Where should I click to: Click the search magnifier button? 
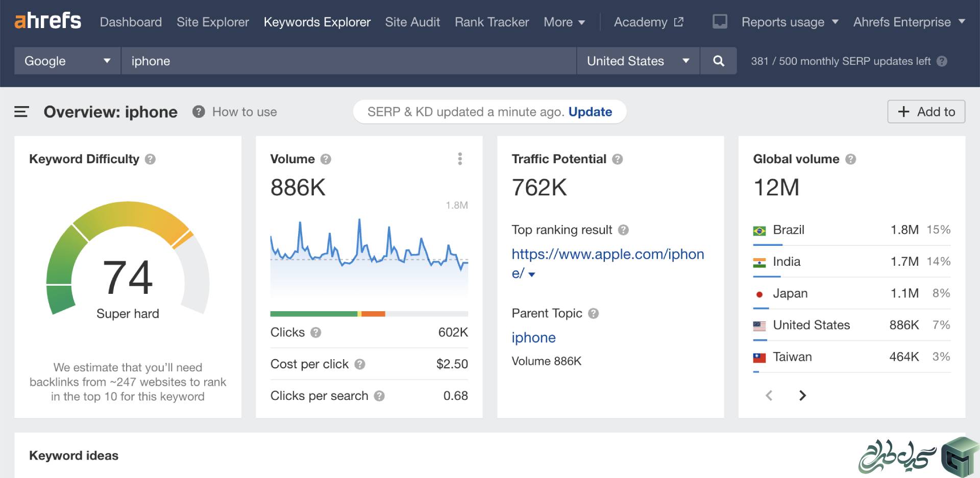(718, 61)
